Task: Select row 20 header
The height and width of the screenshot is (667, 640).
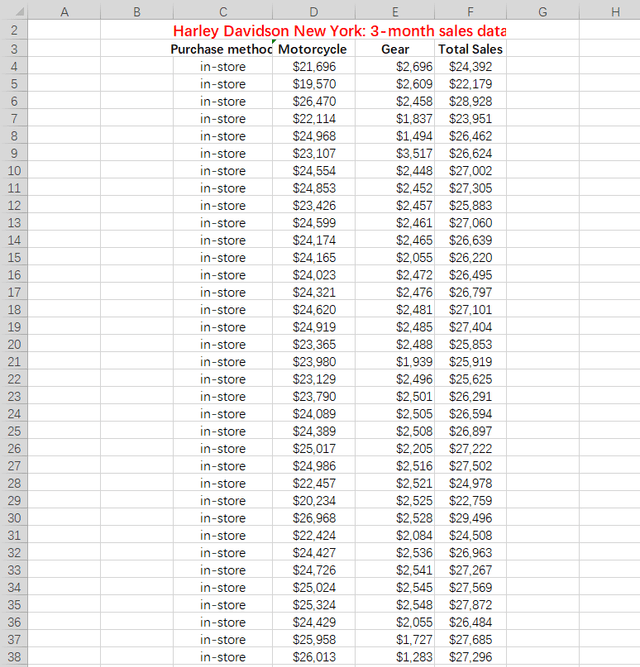Action: pos(14,344)
